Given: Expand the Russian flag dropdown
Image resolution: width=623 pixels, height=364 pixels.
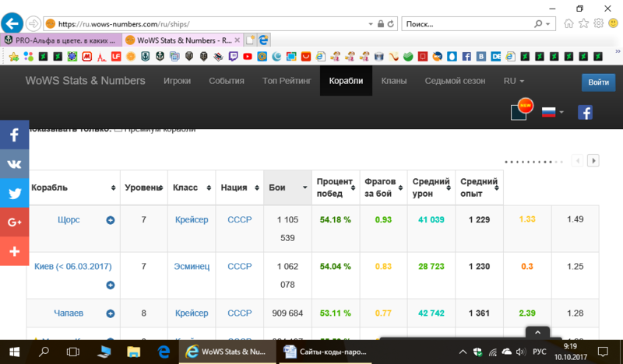Looking at the screenshot, I should click(553, 112).
